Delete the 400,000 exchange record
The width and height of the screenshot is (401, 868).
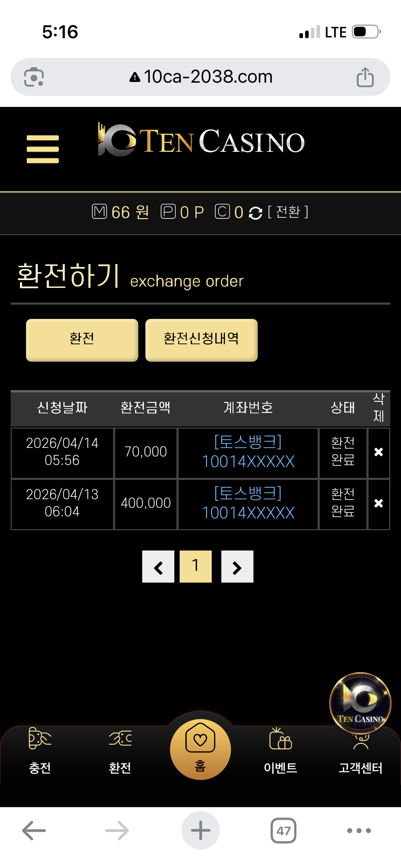pyautogui.click(x=379, y=503)
